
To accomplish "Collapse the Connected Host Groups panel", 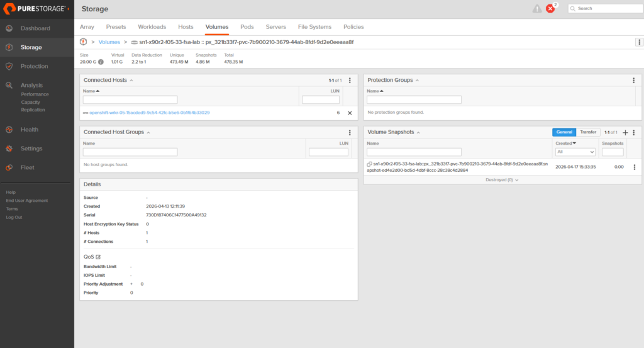I will (x=149, y=132).
